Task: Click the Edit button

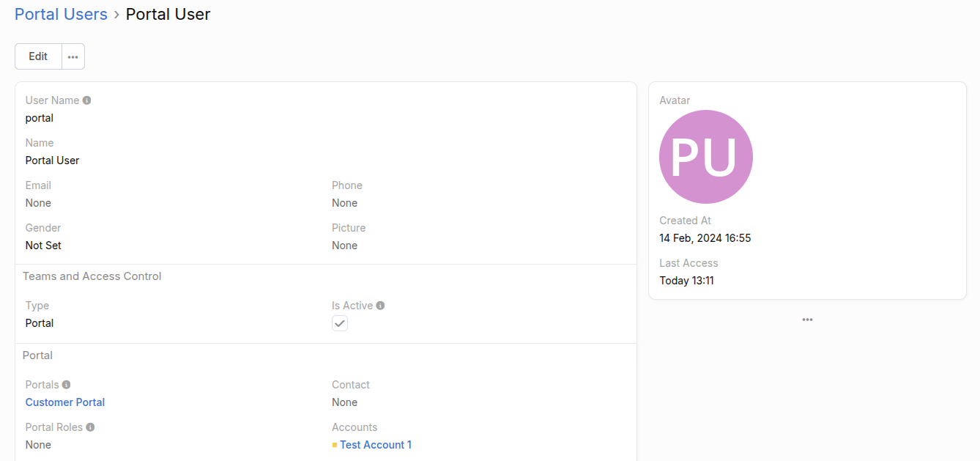Action: click(x=38, y=56)
